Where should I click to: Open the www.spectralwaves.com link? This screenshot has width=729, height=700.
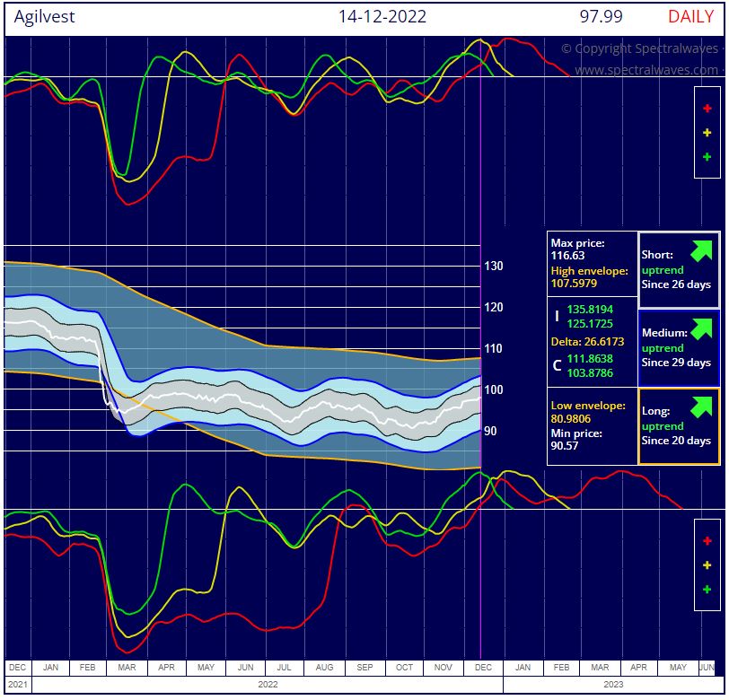(646, 69)
